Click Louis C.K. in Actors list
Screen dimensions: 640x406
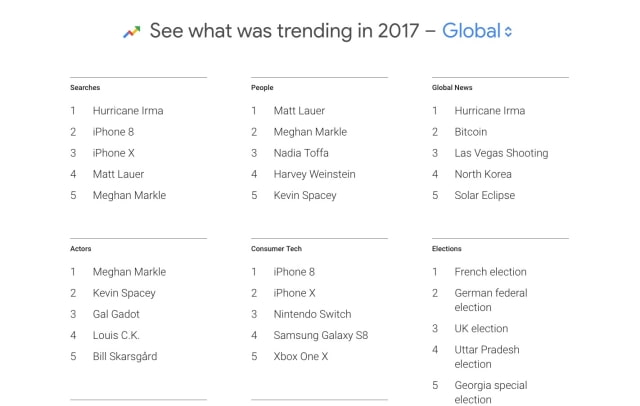point(115,335)
